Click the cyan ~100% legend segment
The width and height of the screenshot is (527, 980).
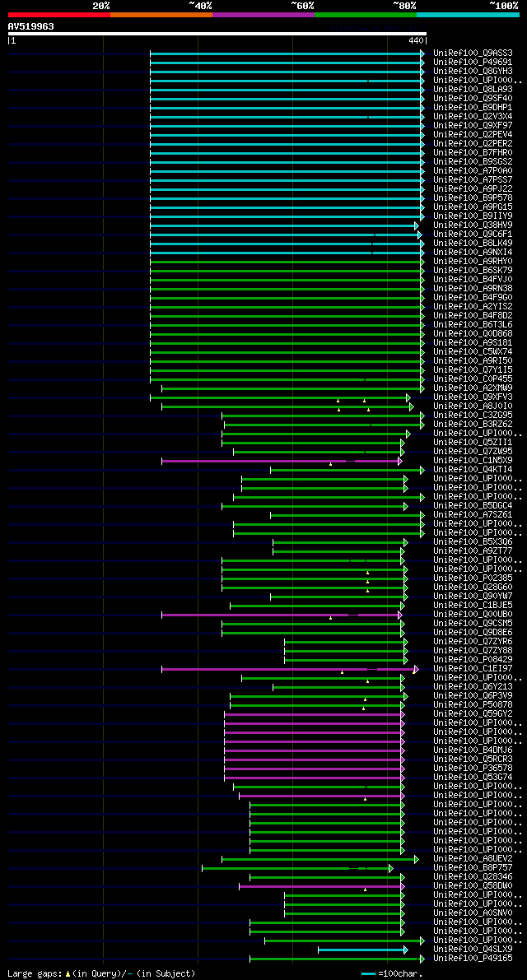pyautogui.click(x=469, y=14)
